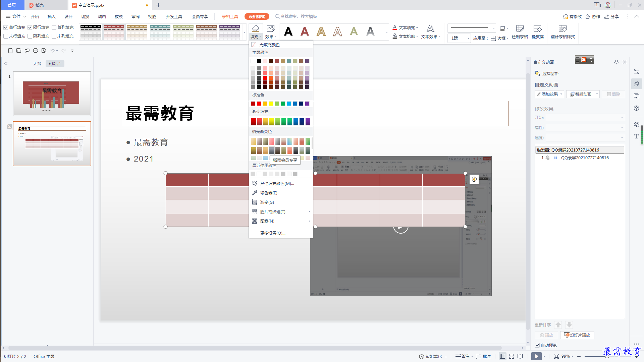The image size is (644, 362).
Task: Open the 文本效果 icon
Action: 430,29
